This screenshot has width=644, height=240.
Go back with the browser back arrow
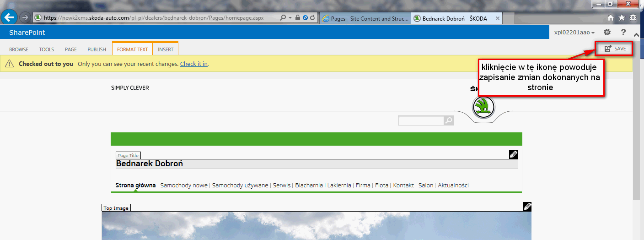tap(10, 17)
